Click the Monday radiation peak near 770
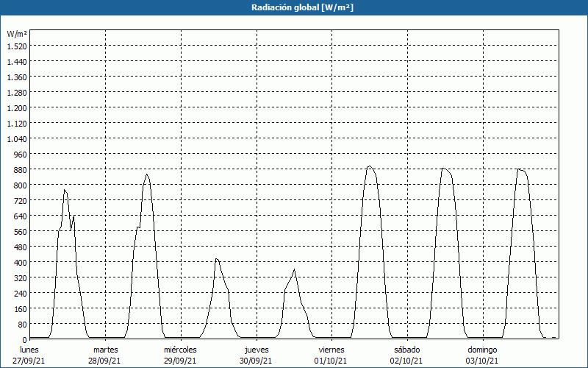Image resolution: width=588 pixels, height=368 pixels. pos(65,190)
